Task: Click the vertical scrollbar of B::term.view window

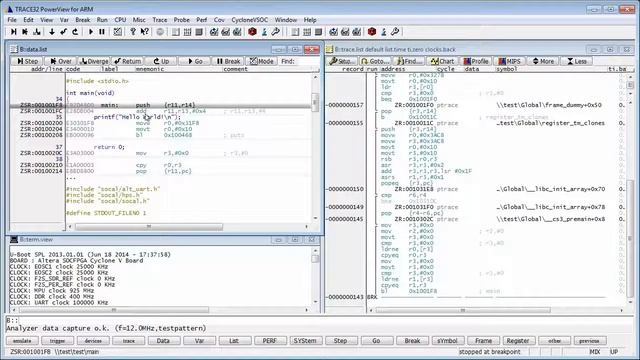Action: click(315, 276)
